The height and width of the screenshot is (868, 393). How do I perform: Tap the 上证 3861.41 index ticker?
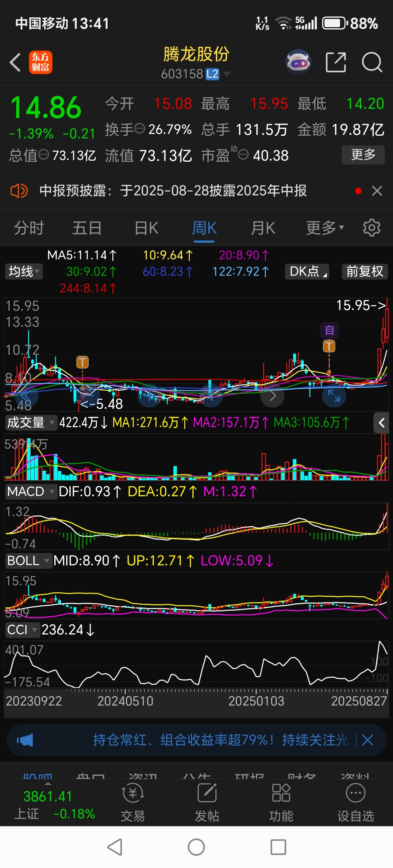pos(54,805)
